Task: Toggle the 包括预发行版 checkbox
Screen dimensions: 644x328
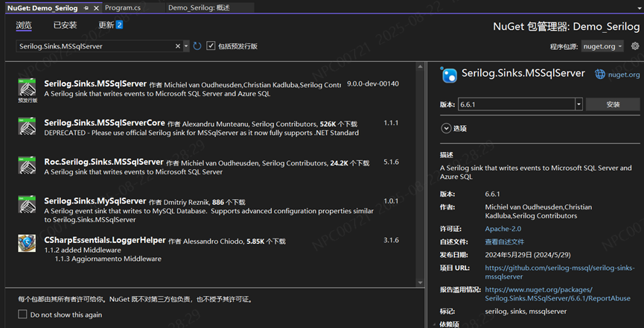Action: (x=211, y=45)
